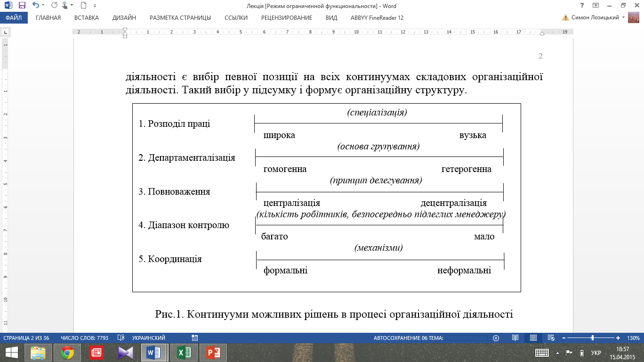Viewport: 644px width, 362px height.
Task: Click the tab stop selector on ruler corner
Action: click(5, 33)
